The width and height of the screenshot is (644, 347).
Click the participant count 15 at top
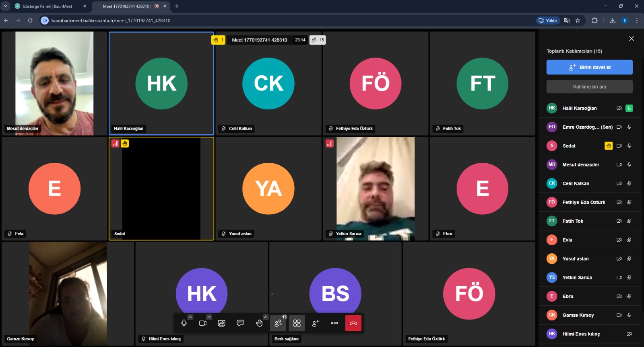point(318,40)
